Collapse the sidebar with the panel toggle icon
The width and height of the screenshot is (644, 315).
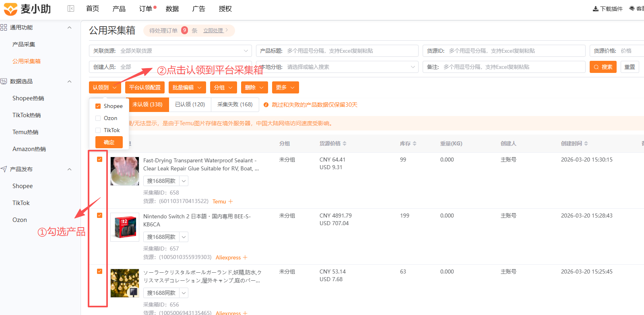[71, 8]
